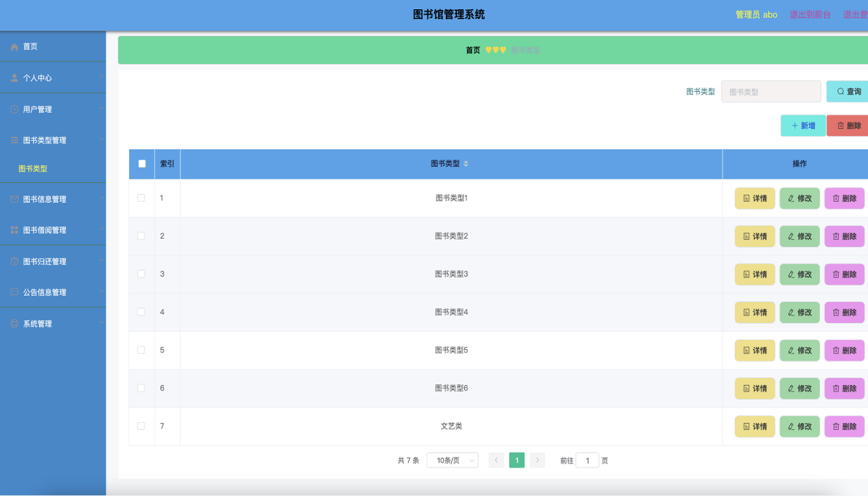Click the clock icon beside 用户管理
The width and height of the screenshot is (868, 496).
pyautogui.click(x=15, y=109)
